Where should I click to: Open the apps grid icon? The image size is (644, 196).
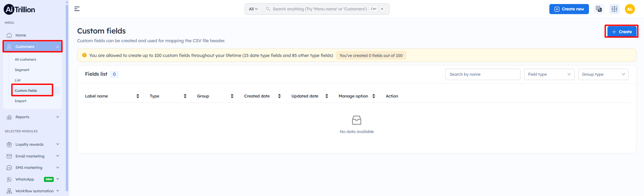[x=614, y=9]
